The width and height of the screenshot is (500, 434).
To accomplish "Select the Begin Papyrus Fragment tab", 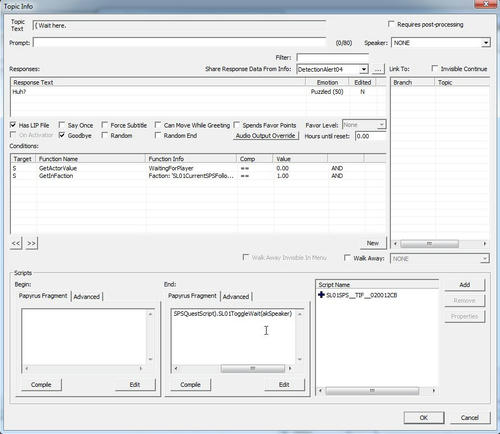I will [43, 296].
